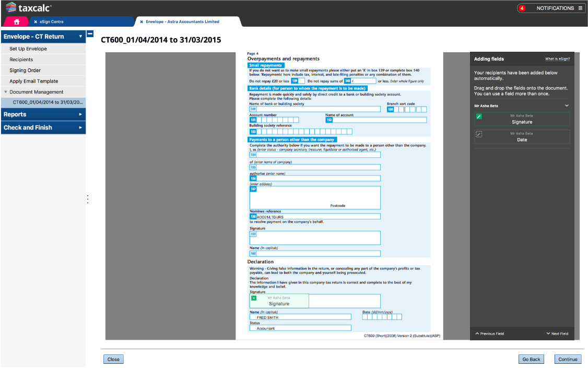Select Apply Email Template in sidebar

tap(34, 82)
